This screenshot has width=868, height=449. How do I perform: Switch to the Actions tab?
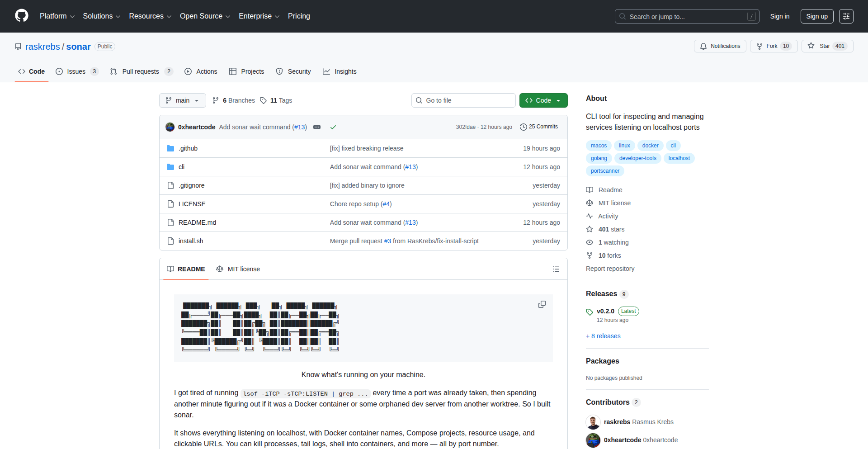click(x=201, y=71)
